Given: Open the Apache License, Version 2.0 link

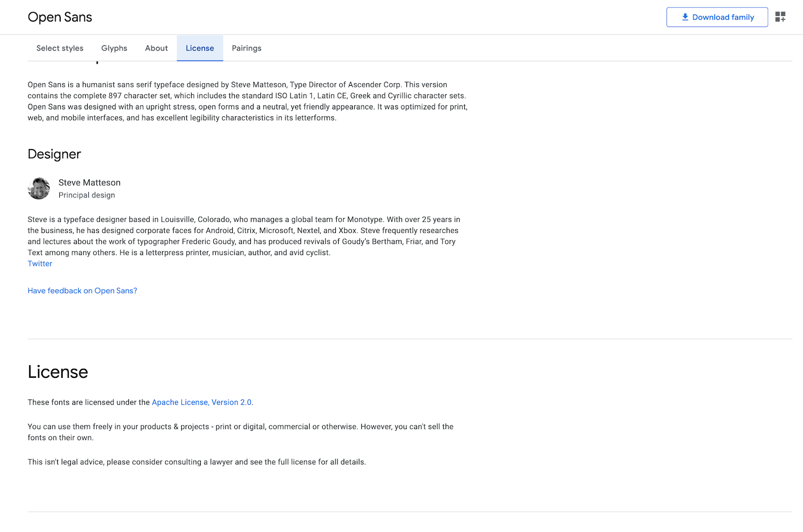Looking at the screenshot, I should (x=202, y=403).
